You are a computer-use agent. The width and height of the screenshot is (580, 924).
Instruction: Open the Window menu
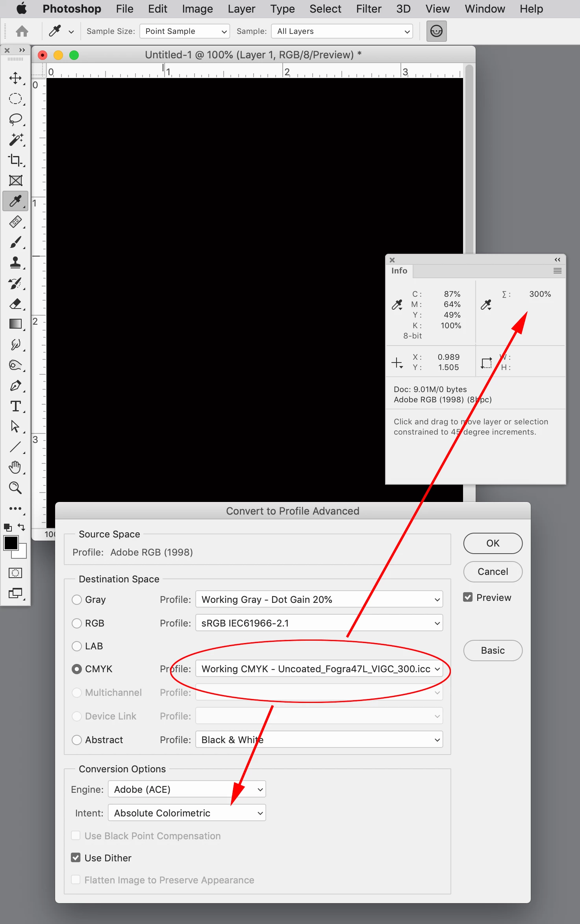pyautogui.click(x=485, y=9)
